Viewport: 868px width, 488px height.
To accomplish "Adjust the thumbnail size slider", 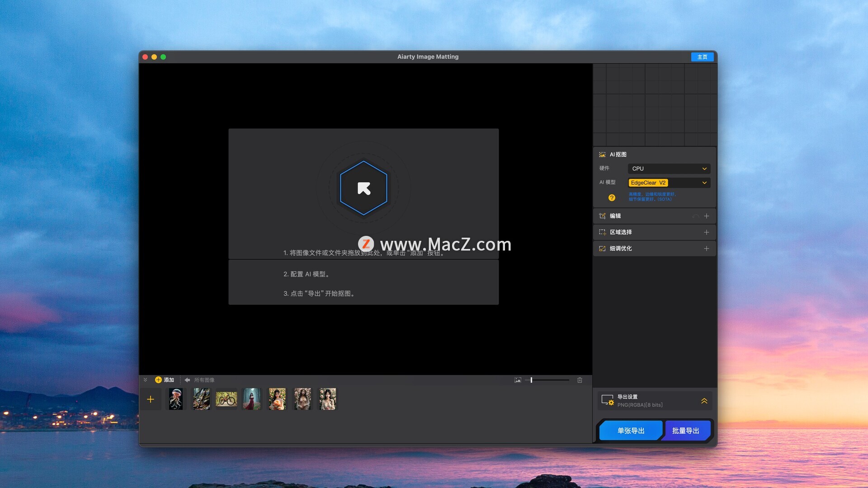I will pyautogui.click(x=547, y=380).
